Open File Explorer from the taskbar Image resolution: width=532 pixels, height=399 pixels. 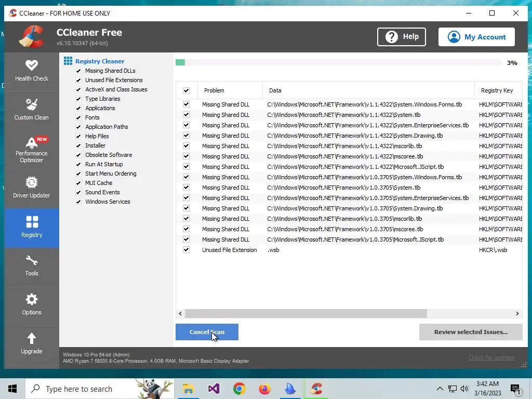point(188,389)
